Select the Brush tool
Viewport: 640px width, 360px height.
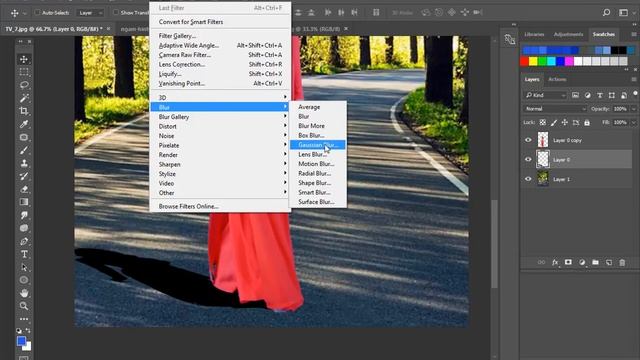[x=24, y=150]
